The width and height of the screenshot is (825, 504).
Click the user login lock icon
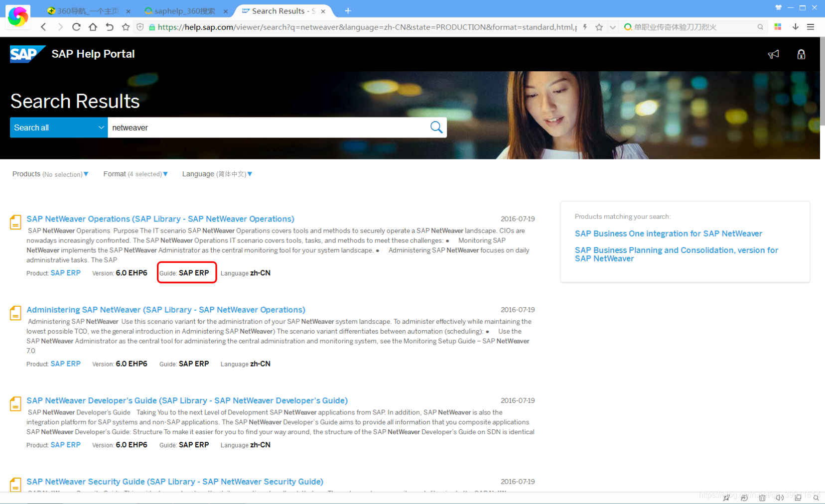(801, 54)
